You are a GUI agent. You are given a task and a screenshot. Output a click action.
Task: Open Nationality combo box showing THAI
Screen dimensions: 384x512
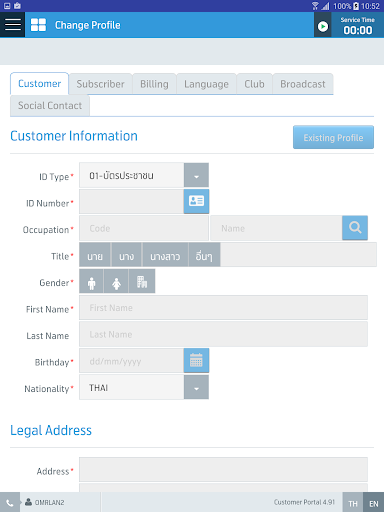click(144, 387)
